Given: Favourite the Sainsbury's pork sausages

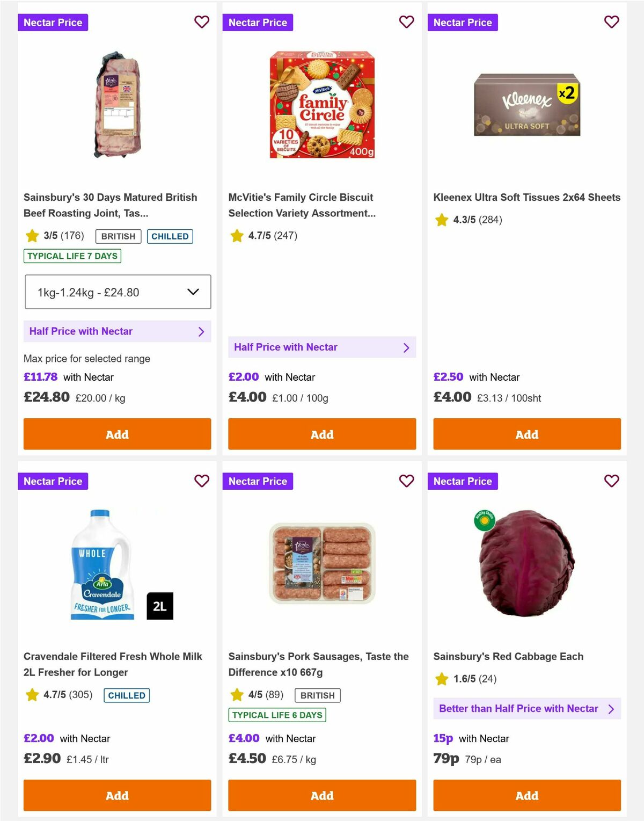Looking at the screenshot, I should point(406,481).
